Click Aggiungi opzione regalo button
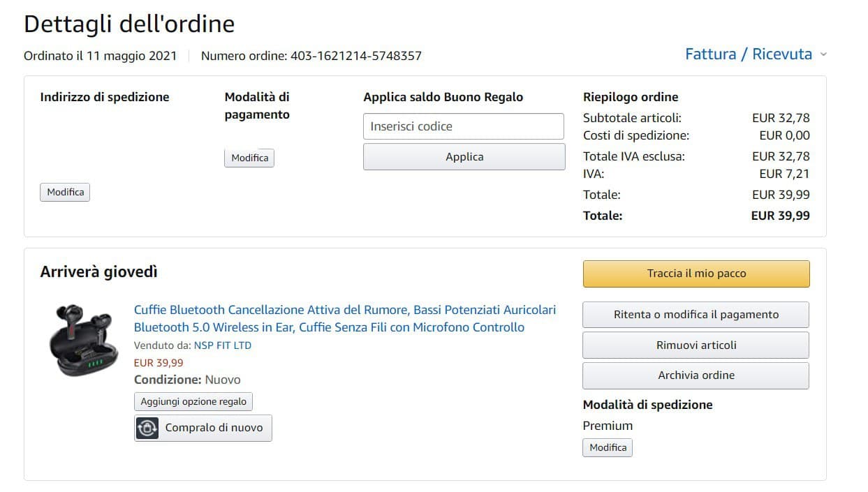This screenshot has height=492, width=868. click(193, 401)
